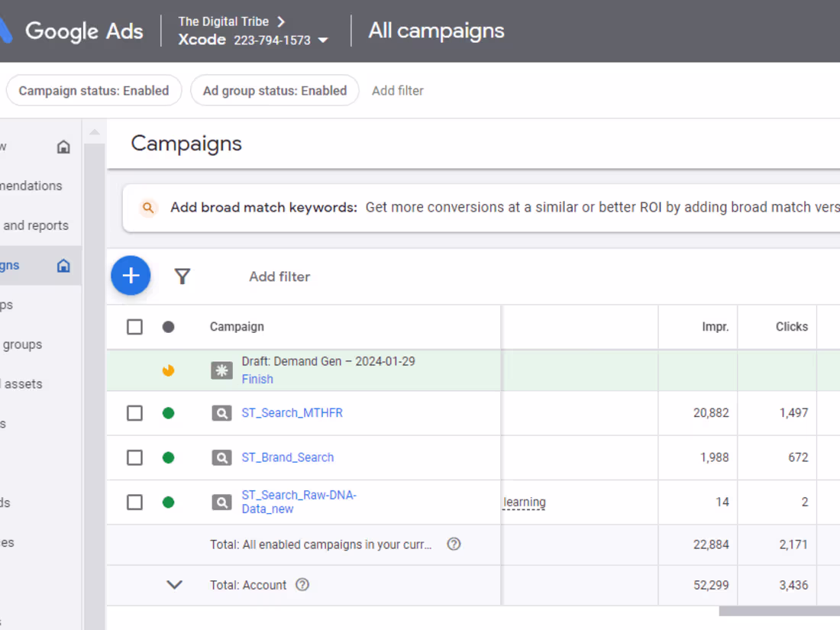Click search campaign icon for ST_Search_Raw-DNA-Data_new

[x=221, y=502]
